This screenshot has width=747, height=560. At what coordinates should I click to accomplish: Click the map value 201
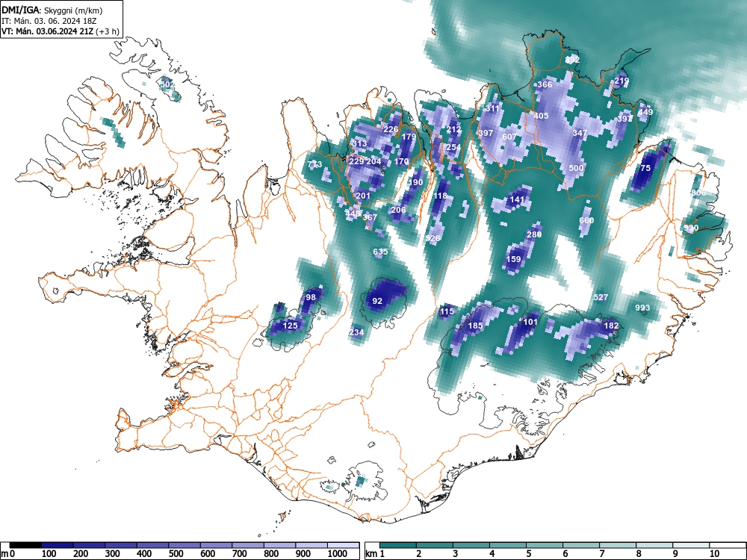coord(363,196)
